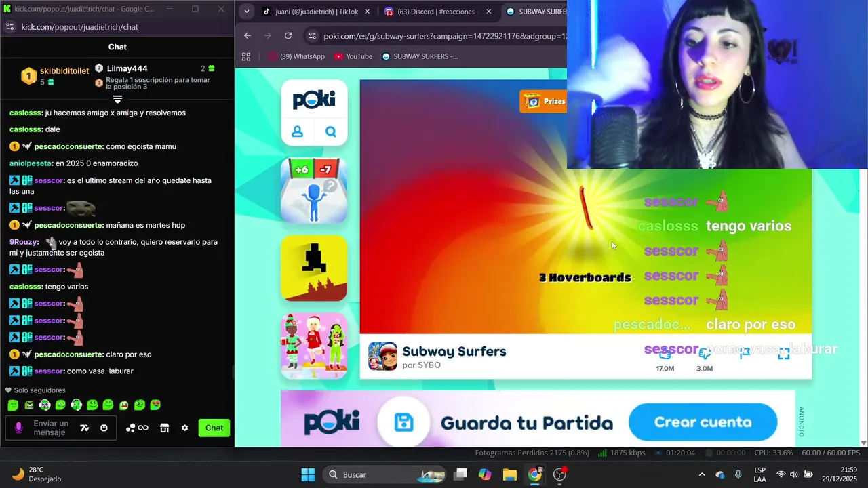The height and width of the screenshot is (488, 868).
Task: Collapse the leaderboard chevron in Chat
Action: click(117, 99)
